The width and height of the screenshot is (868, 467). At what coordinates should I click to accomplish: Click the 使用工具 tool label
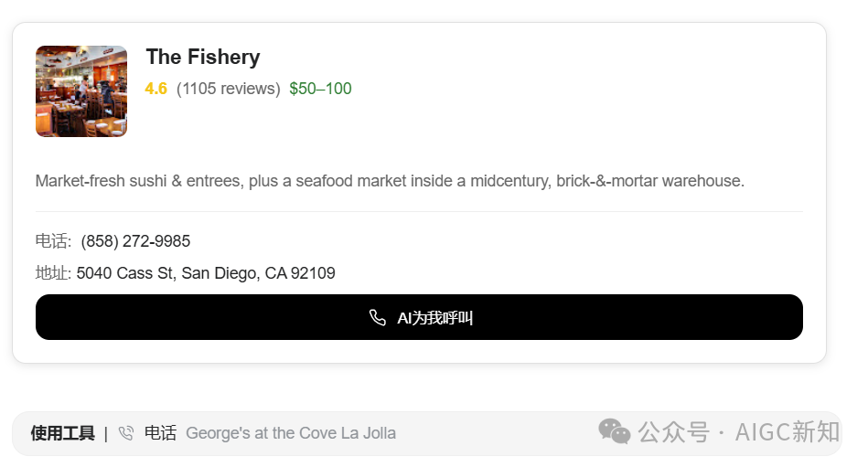pos(62,433)
